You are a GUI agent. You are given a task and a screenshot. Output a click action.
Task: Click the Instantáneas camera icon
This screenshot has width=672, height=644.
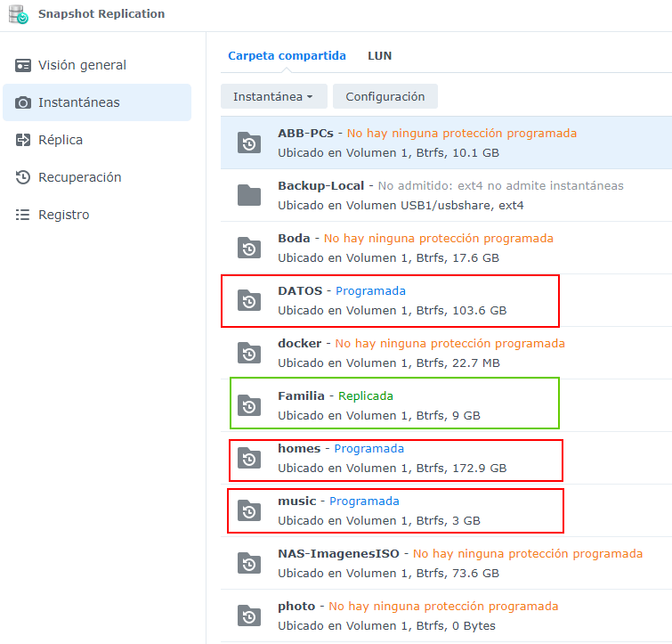[23, 102]
